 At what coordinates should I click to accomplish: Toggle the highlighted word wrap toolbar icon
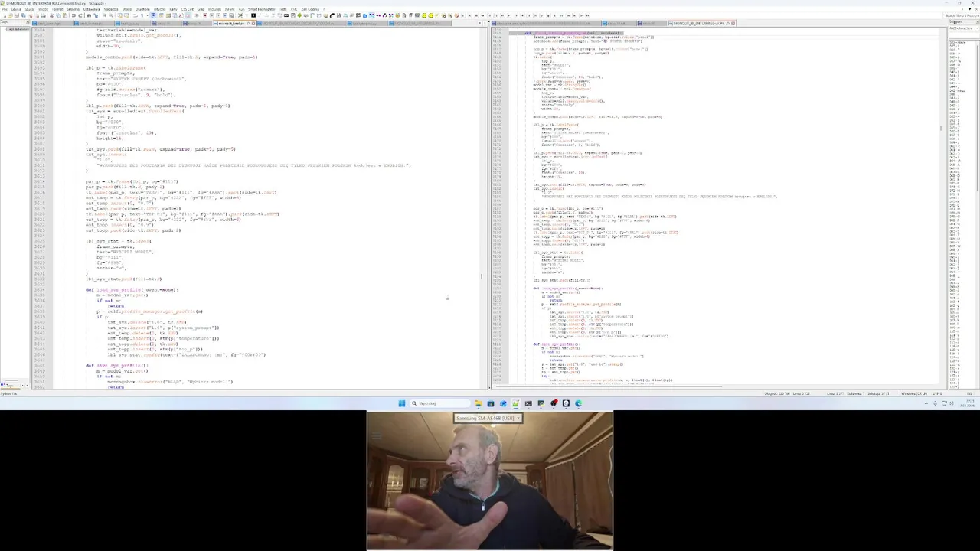(x=152, y=15)
